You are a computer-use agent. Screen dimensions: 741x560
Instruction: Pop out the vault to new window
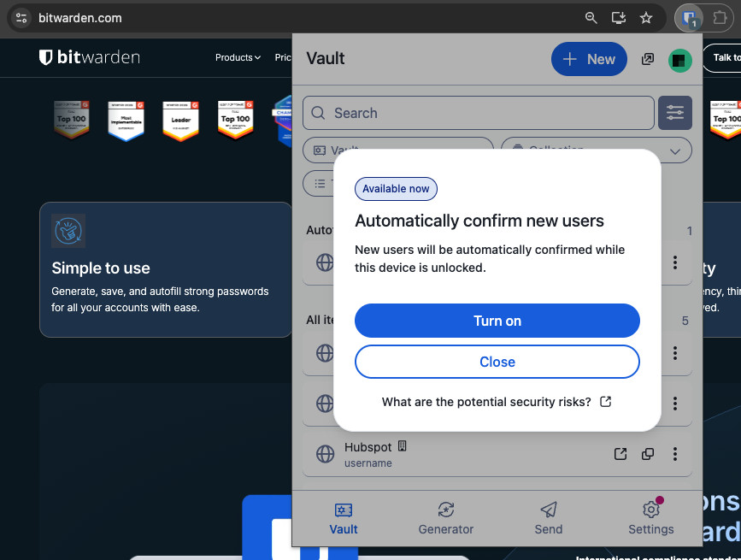pyautogui.click(x=648, y=59)
